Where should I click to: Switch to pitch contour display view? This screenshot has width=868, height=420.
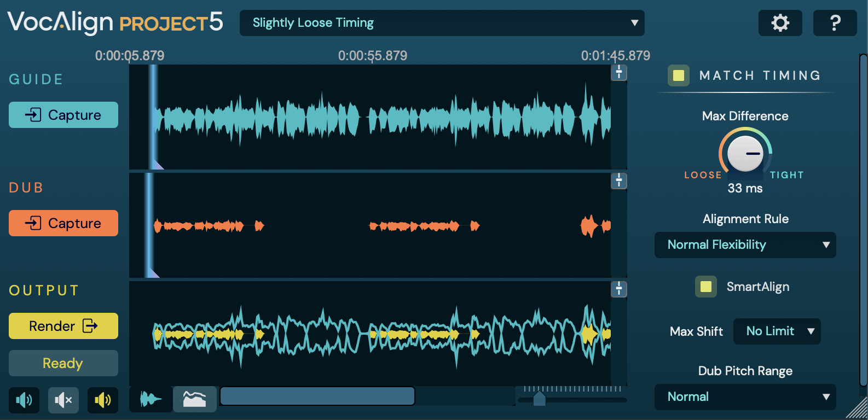195,399
